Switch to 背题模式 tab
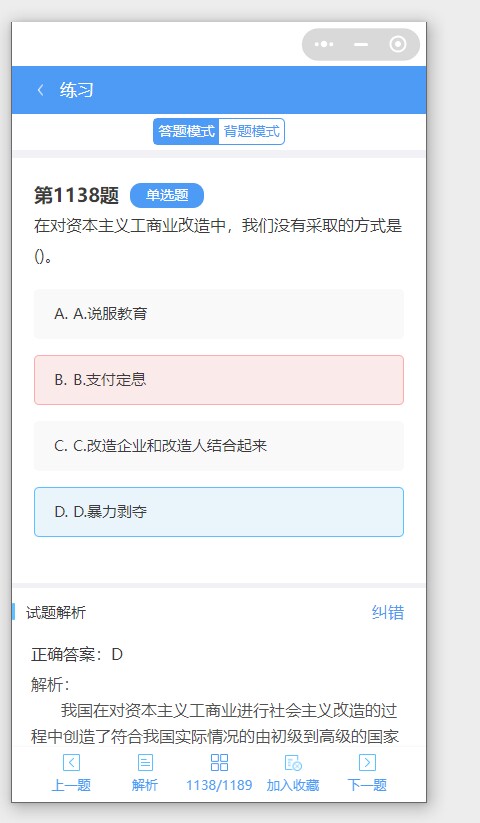 [x=251, y=131]
